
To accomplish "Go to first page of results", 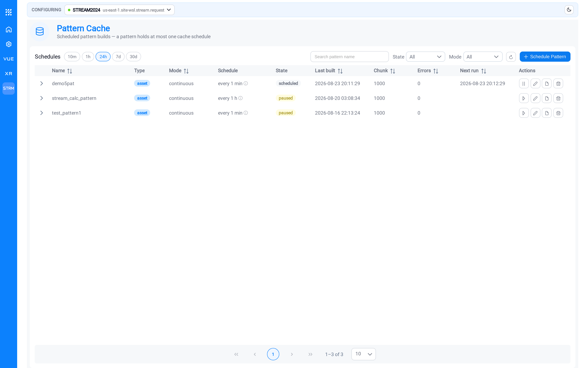I will tap(236, 354).
